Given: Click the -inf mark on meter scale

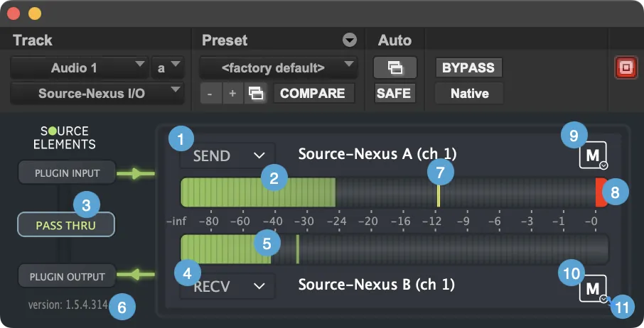Looking at the screenshot, I should (x=176, y=222).
